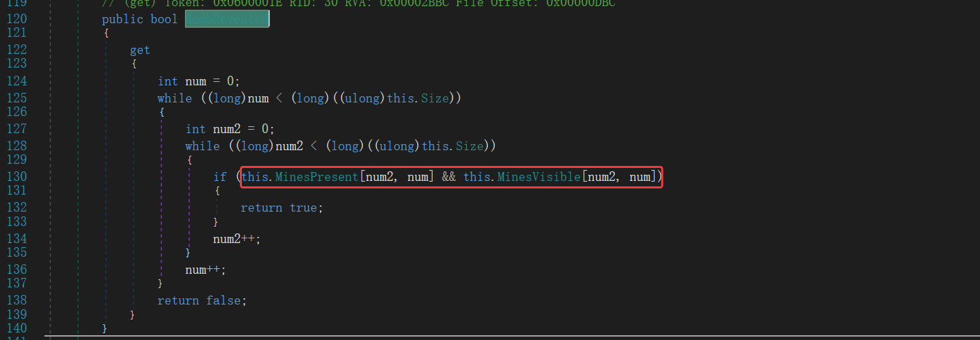Click the int num = 0 declaration
The image size is (980, 340).
198,81
